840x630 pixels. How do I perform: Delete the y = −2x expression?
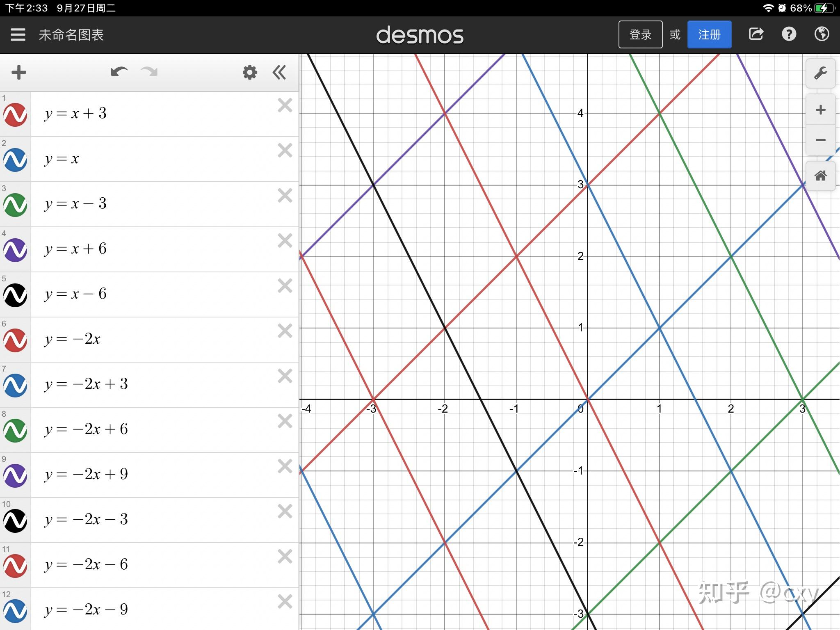coord(285,331)
